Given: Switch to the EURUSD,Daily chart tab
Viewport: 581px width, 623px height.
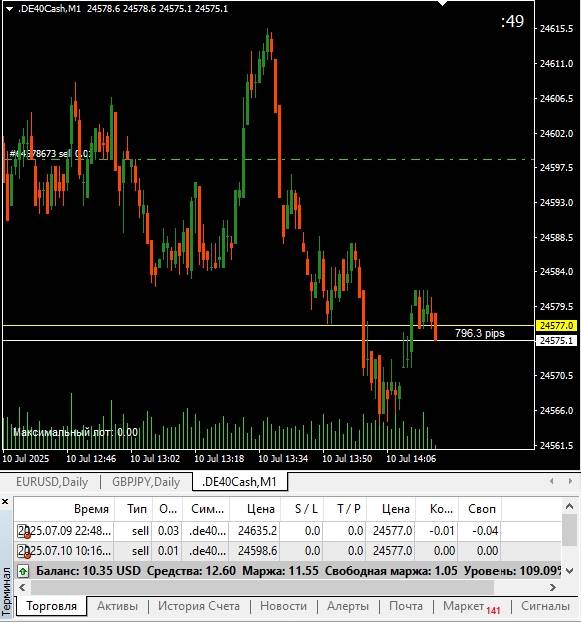Looking at the screenshot, I should (x=52, y=482).
